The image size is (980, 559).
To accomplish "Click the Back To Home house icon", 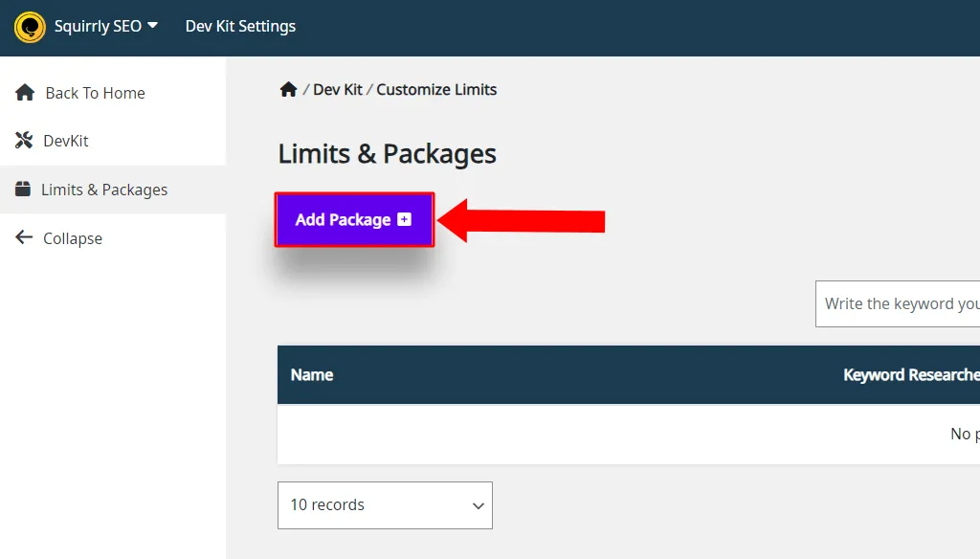I will coord(25,93).
